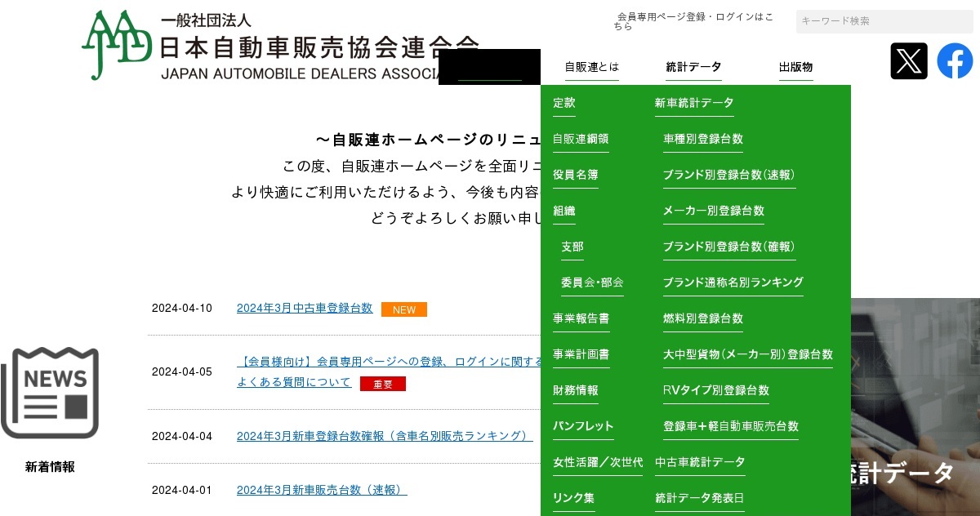Expand the 自販連とは navigation menu
The image size is (980, 516).
click(x=591, y=67)
